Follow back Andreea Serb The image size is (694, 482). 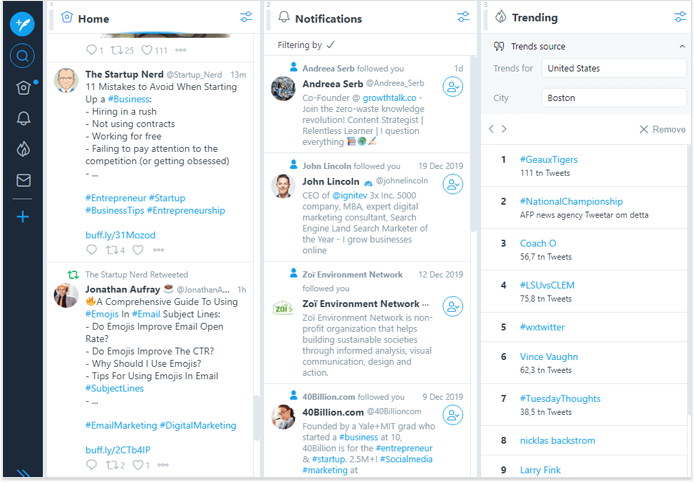coord(453,87)
